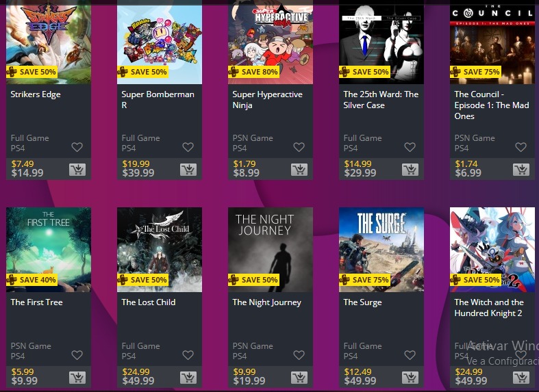539x392 pixels.
Task: Add Super Bomberman R to cart
Action: (x=188, y=170)
